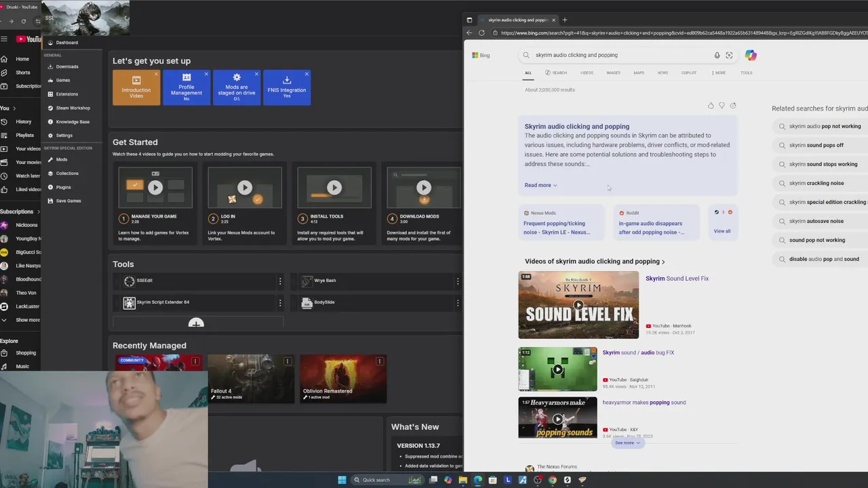The image size is (868, 488).
Task: Click thumbs up feedback icon on Bing answer
Action: (x=711, y=106)
